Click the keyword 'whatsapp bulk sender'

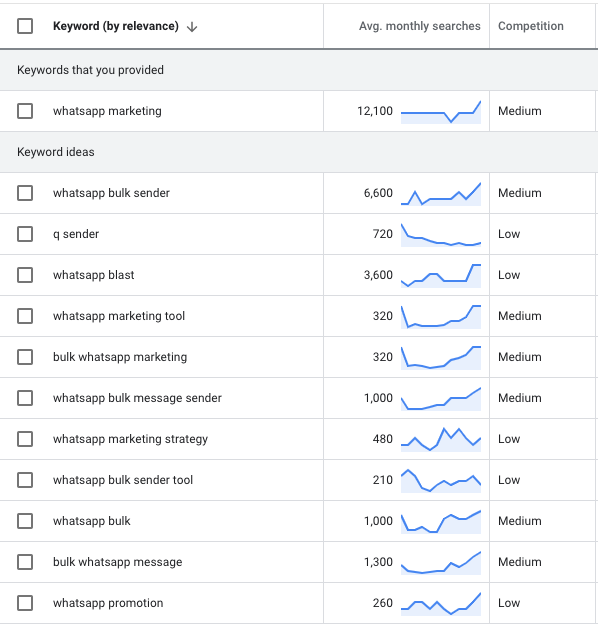coord(111,193)
